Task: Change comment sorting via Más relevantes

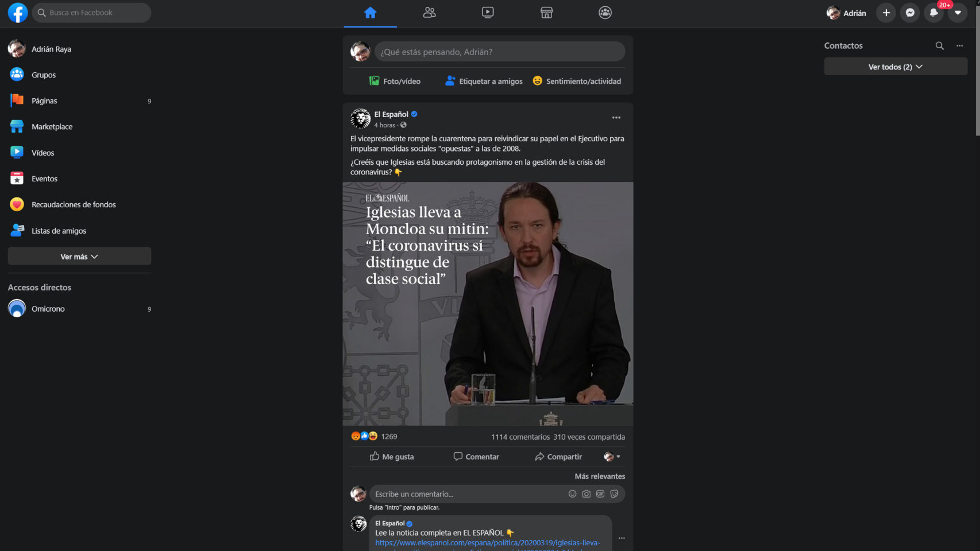Action: coord(600,476)
